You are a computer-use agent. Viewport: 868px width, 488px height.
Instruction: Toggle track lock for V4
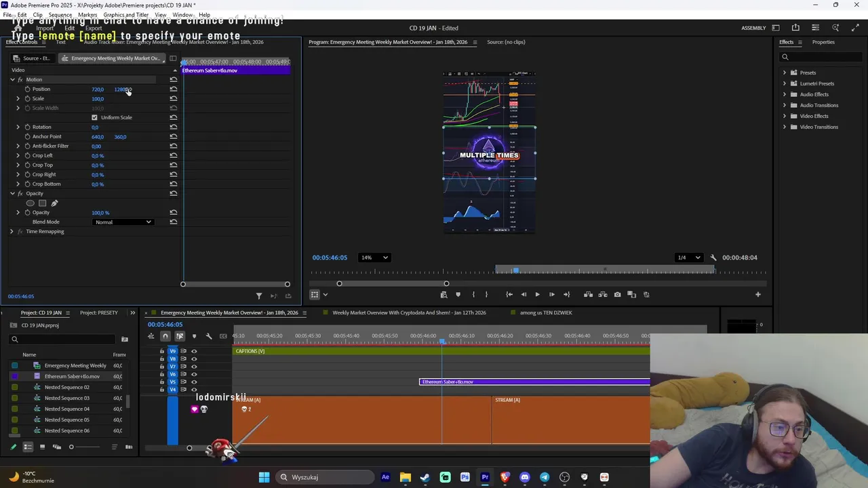click(162, 389)
